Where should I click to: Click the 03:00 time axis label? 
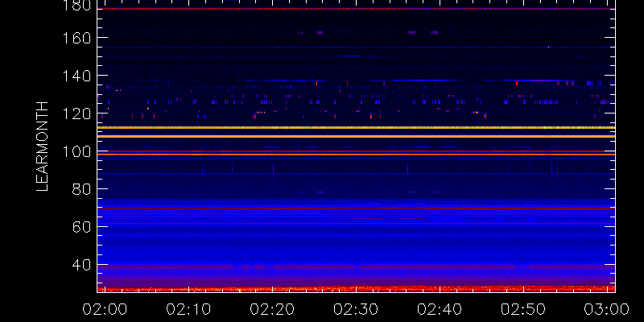point(608,309)
